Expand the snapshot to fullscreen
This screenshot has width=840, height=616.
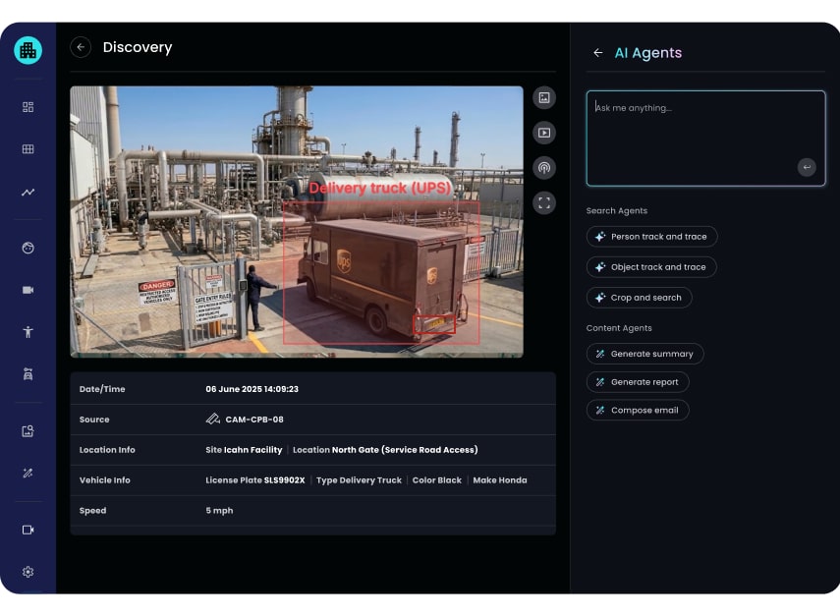click(x=543, y=203)
